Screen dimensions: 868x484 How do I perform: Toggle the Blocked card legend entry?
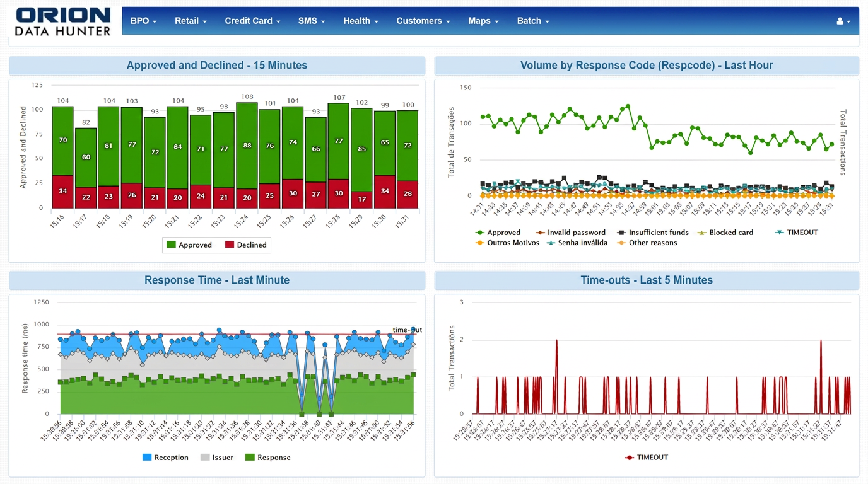click(x=725, y=233)
